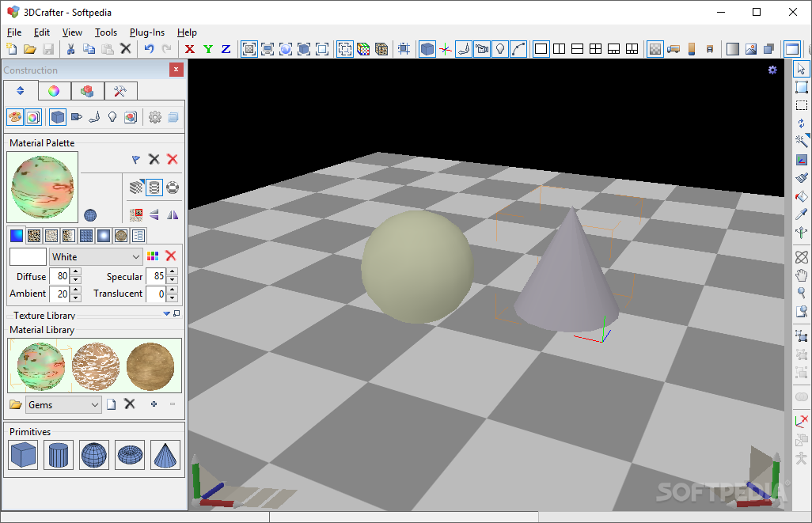Open the Plug-Ins menu

pyautogui.click(x=147, y=32)
